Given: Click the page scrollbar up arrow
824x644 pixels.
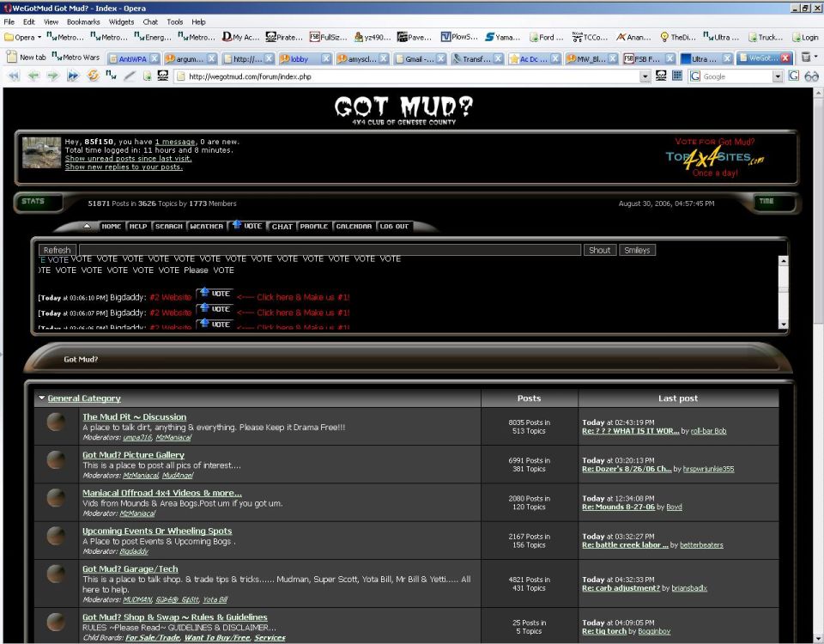Looking at the screenshot, I should point(818,93).
